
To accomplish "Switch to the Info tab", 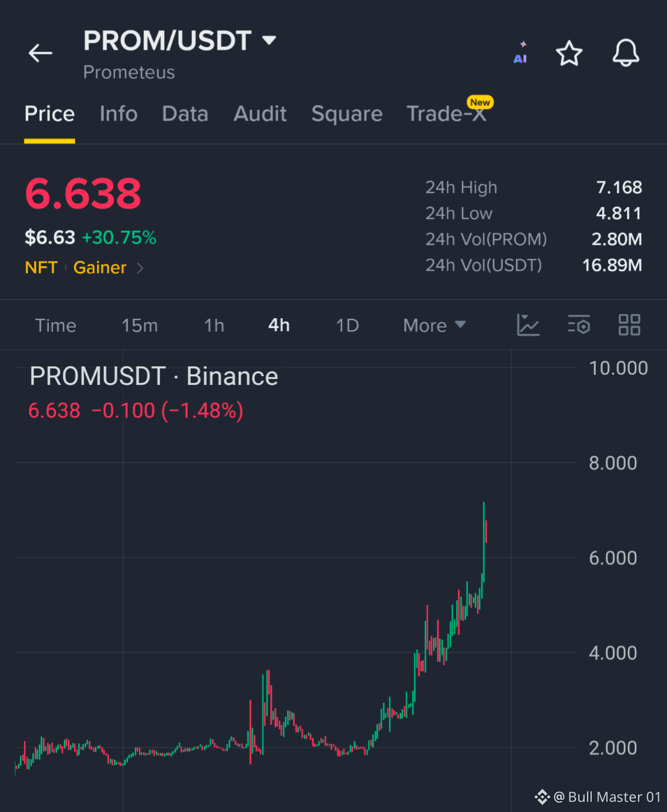I will (x=118, y=114).
